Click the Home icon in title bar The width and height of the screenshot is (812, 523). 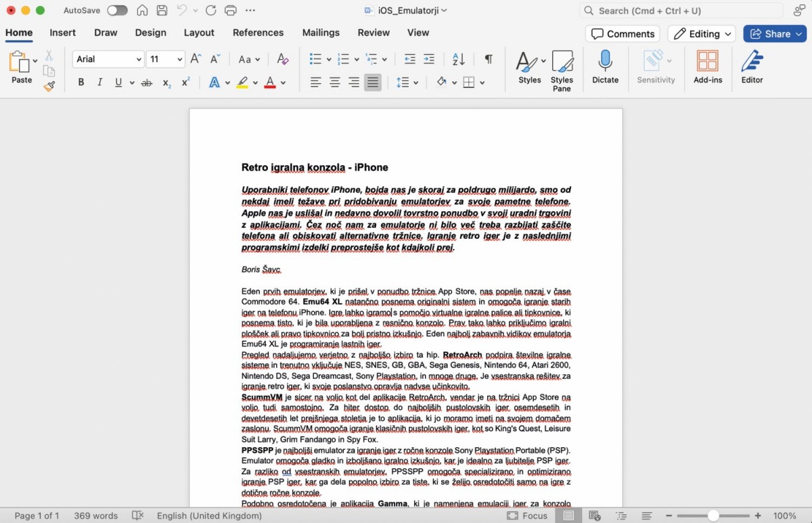pos(142,11)
